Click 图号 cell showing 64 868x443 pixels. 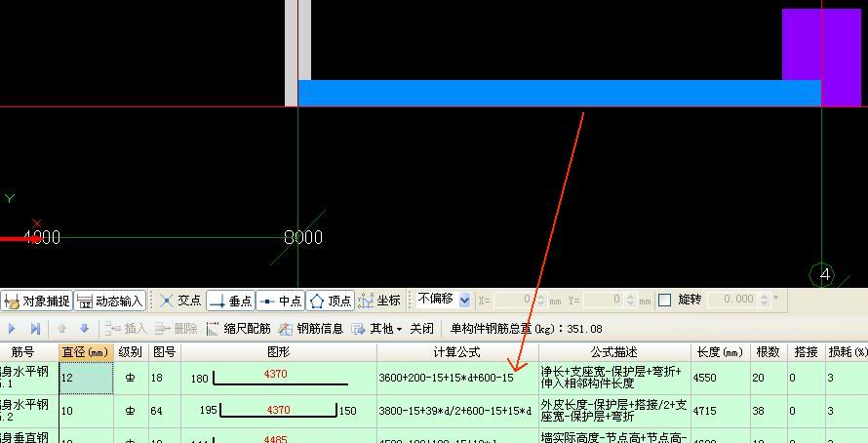(x=165, y=411)
